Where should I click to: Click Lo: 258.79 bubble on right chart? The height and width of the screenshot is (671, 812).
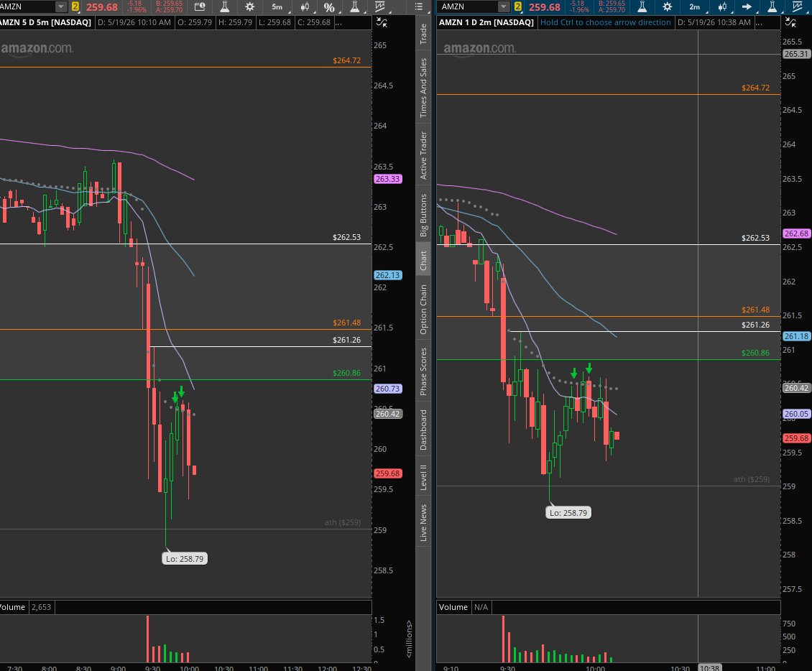(x=568, y=512)
